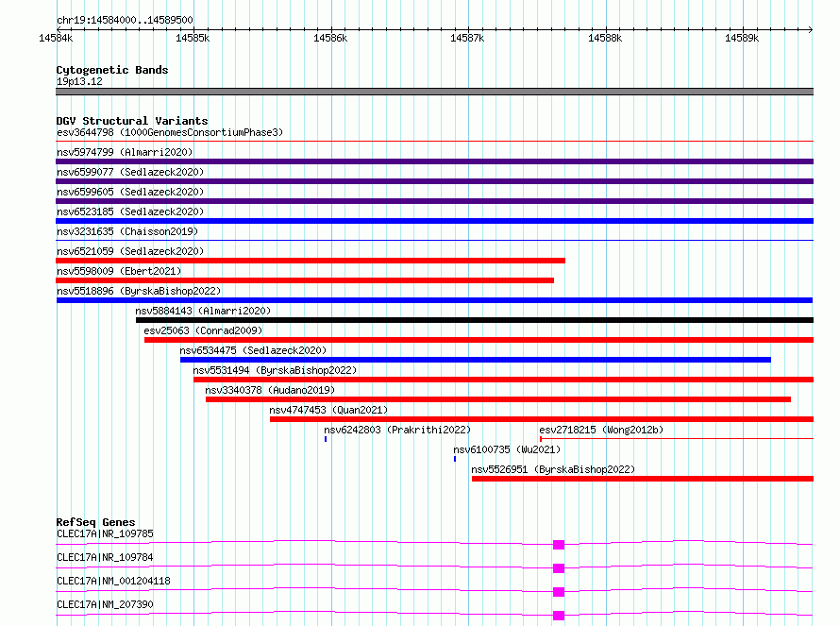Click the 14588k ruler tick label
Screen dimensions: 840x626
pos(605,38)
